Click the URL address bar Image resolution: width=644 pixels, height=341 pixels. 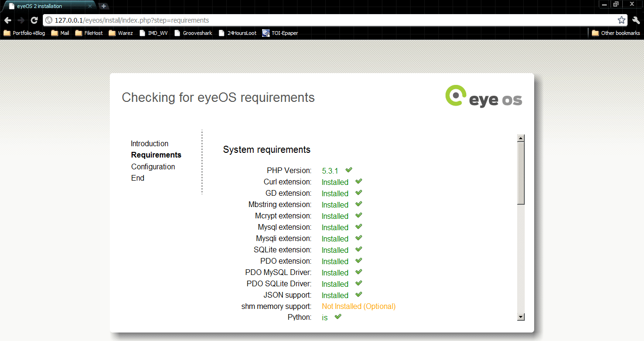tap(330, 20)
